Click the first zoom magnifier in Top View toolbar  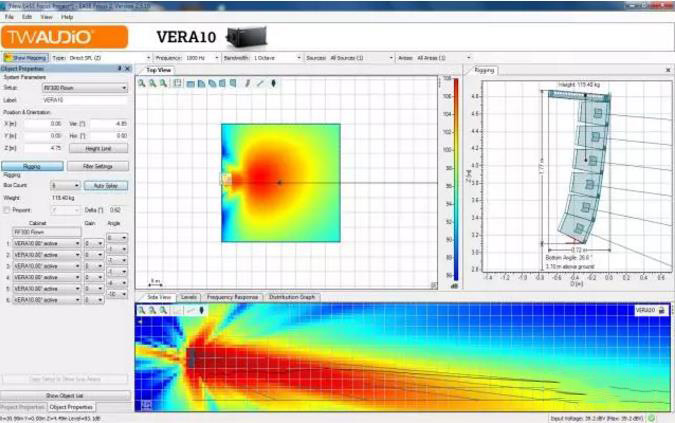(x=142, y=83)
